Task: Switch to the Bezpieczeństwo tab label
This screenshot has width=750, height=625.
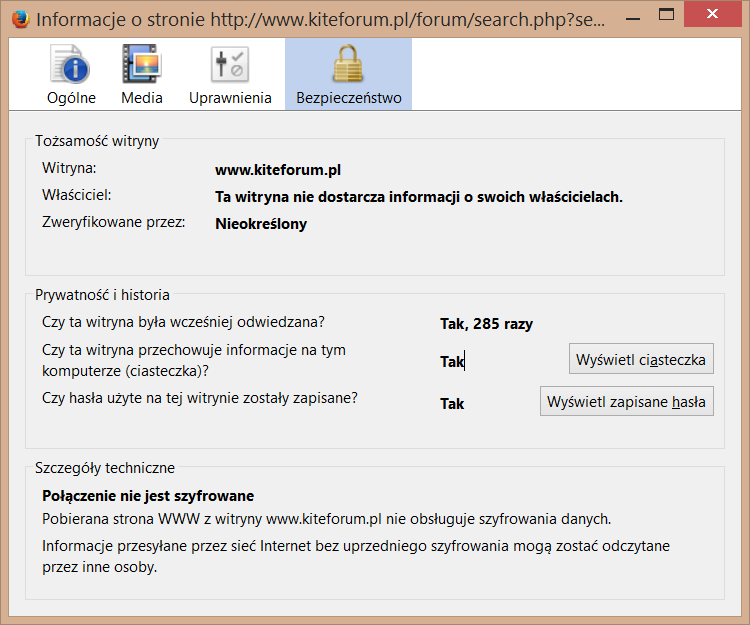Action: 349,98
